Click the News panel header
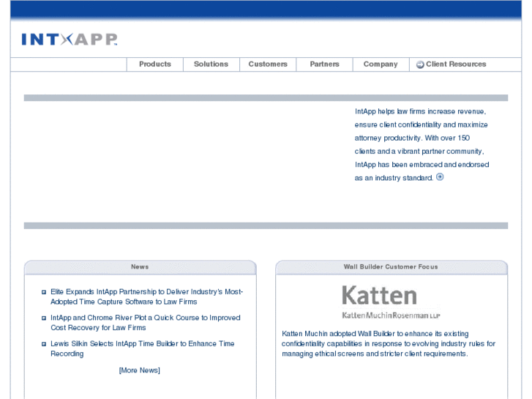Screen dimensions: 532x399 coord(140,267)
